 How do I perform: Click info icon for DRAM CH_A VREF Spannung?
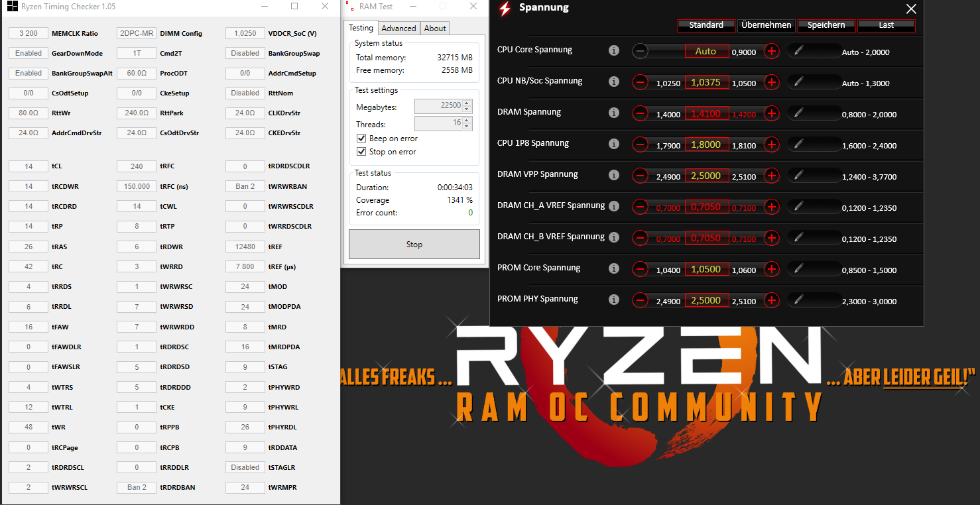(x=614, y=206)
